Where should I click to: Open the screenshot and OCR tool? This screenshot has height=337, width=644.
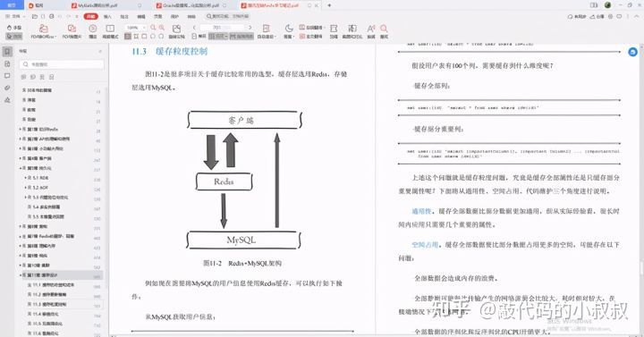pos(352,31)
